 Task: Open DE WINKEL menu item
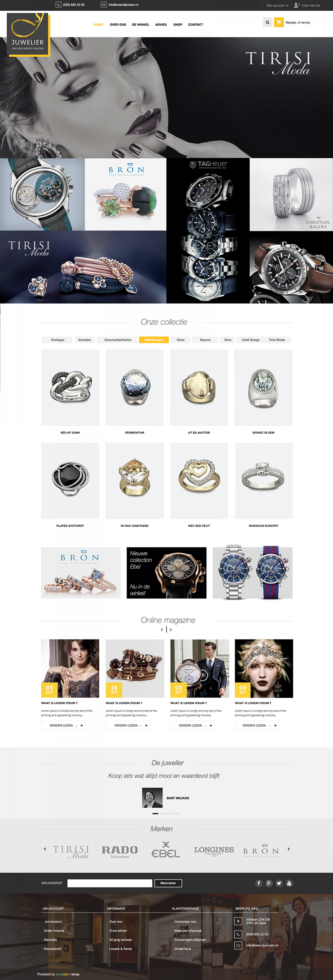click(140, 24)
